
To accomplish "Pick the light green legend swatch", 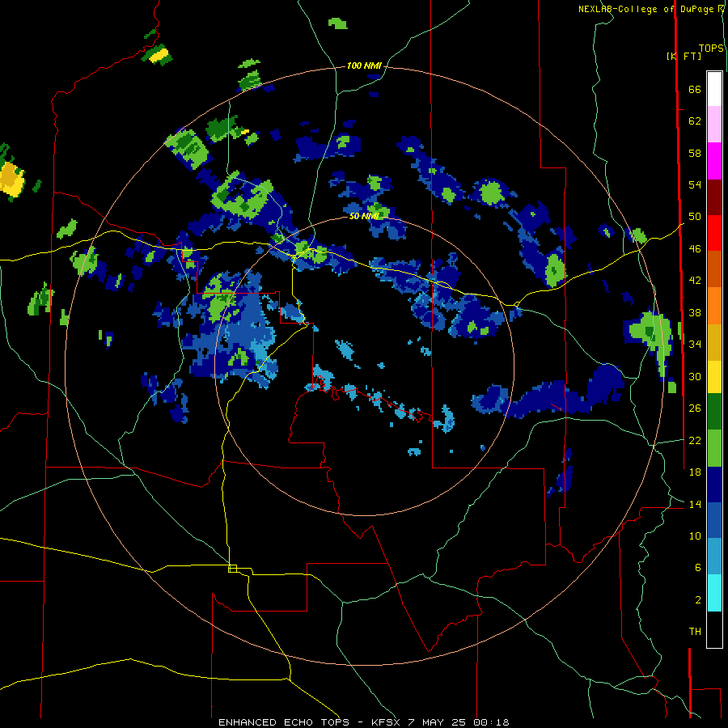I will (x=714, y=448).
